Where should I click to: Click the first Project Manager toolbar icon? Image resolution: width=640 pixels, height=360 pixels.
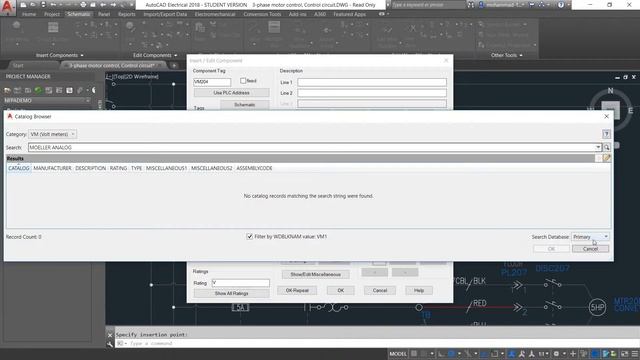point(7,90)
